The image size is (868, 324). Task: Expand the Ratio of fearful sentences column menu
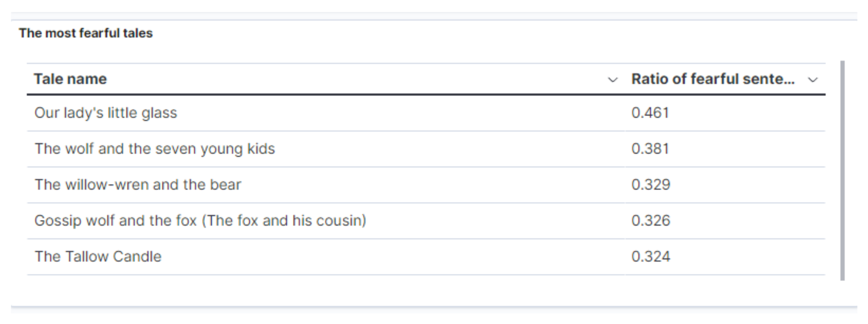click(813, 80)
